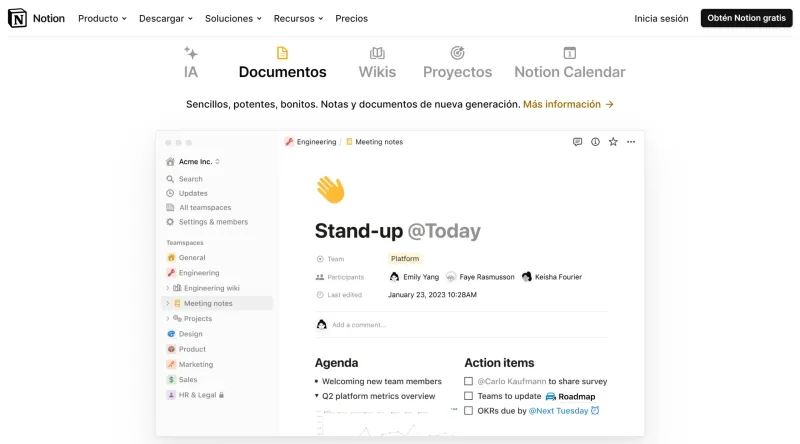
Task: Click the Updates clock icon
Action: 170,193
